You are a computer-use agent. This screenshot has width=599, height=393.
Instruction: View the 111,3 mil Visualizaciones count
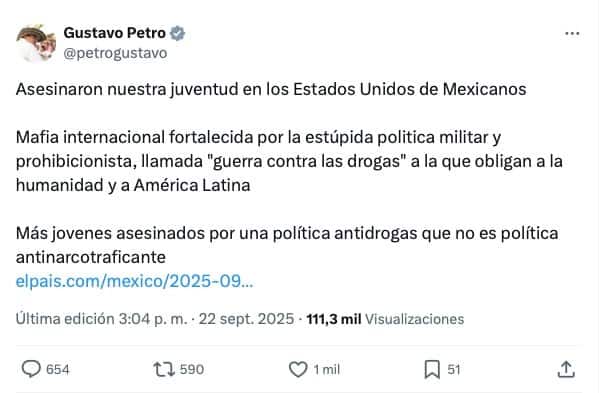[385, 319]
